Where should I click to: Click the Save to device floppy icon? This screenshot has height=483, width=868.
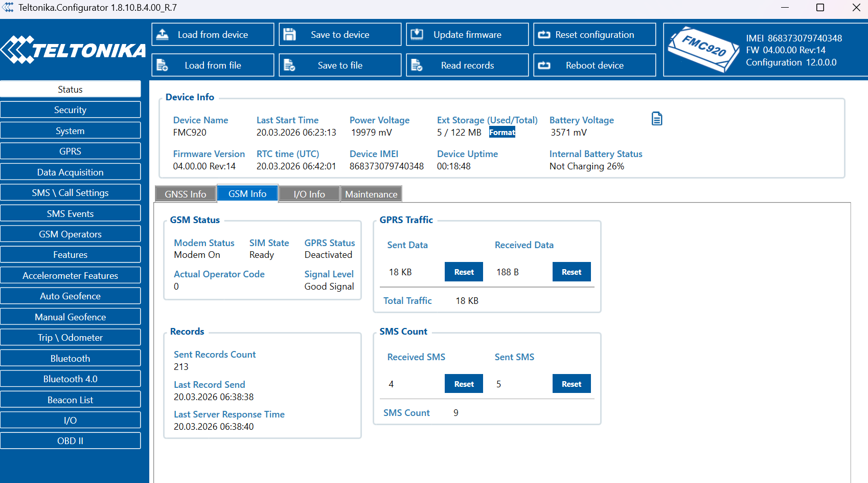point(290,34)
